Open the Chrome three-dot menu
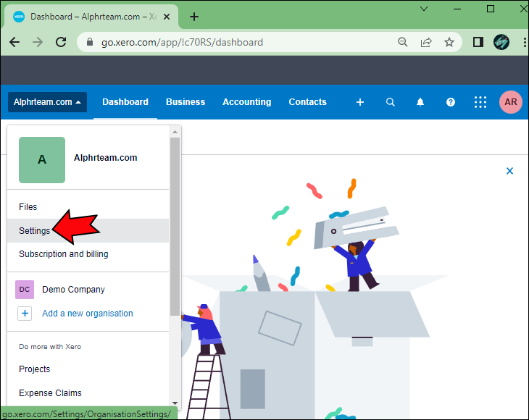Image resolution: width=529 pixels, height=420 pixels. click(x=525, y=42)
